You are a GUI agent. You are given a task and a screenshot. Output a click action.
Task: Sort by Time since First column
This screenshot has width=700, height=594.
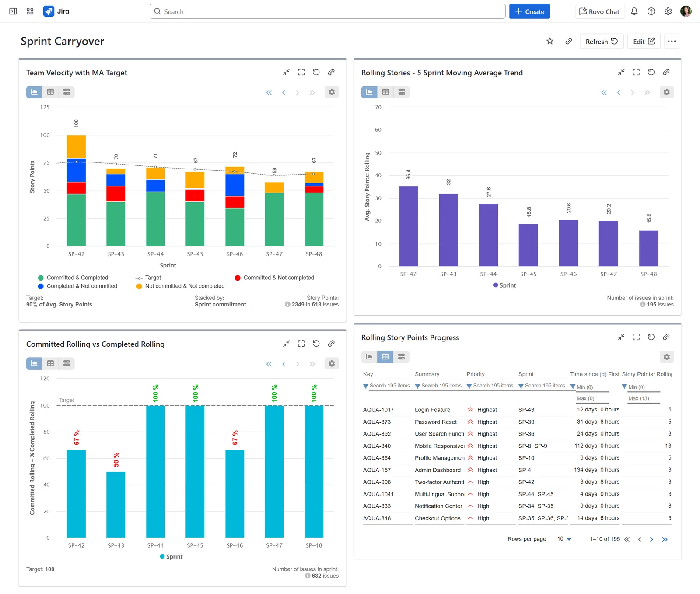(595, 374)
